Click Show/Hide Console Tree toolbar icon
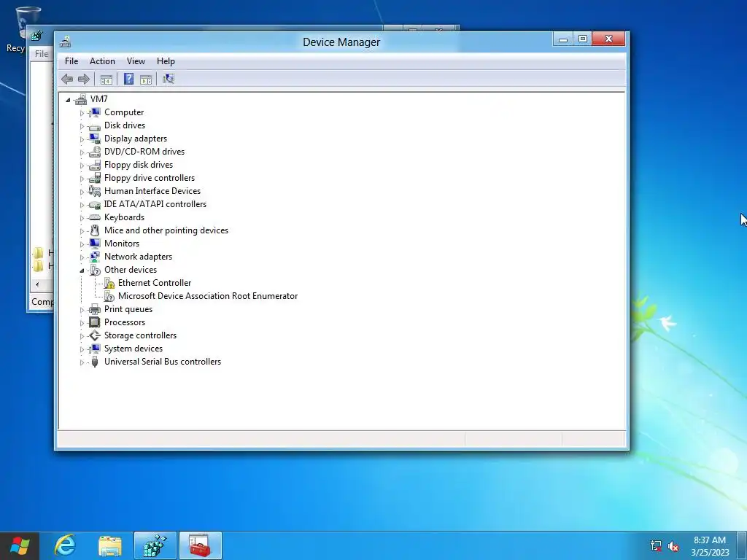The width and height of the screenshot is (747, 560). click(107, 79)
